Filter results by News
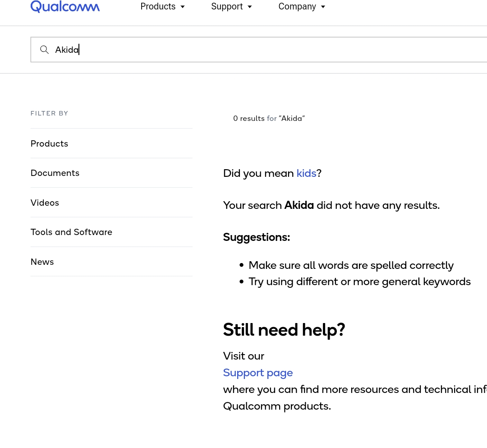The width and height of the screenshot is (487, 448). click(111, 262)
